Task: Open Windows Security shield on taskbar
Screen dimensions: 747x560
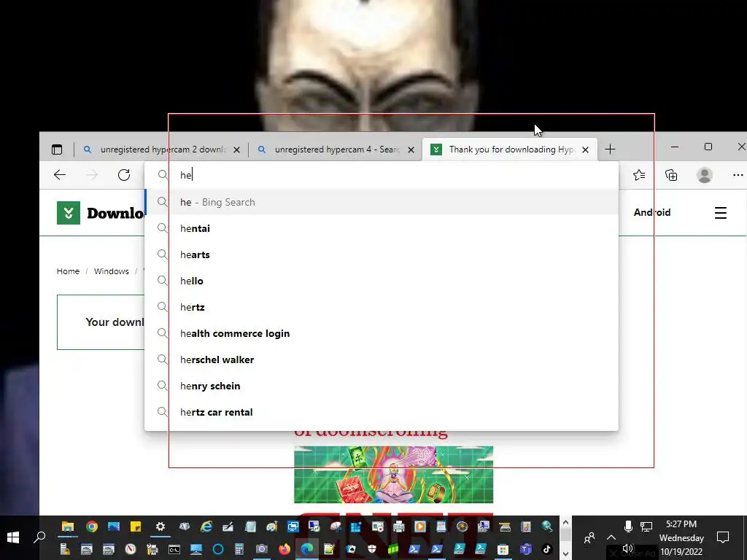Action: click(x=372, y=549)
